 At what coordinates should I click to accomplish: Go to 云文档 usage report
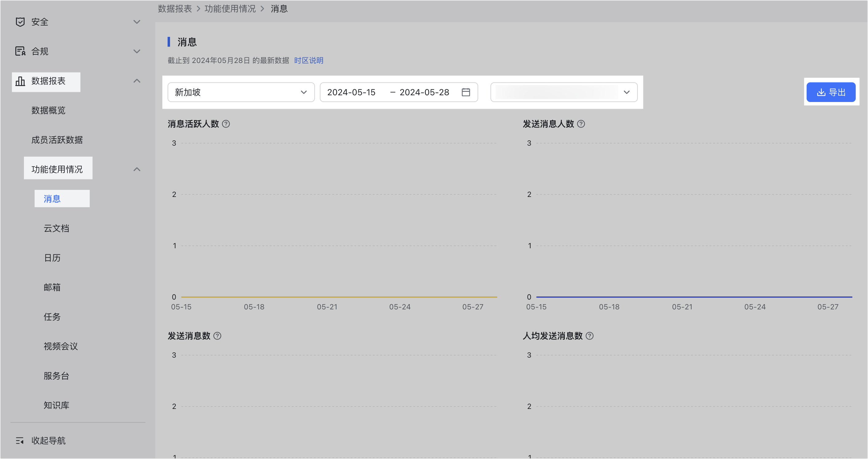(x=56, y=228)
